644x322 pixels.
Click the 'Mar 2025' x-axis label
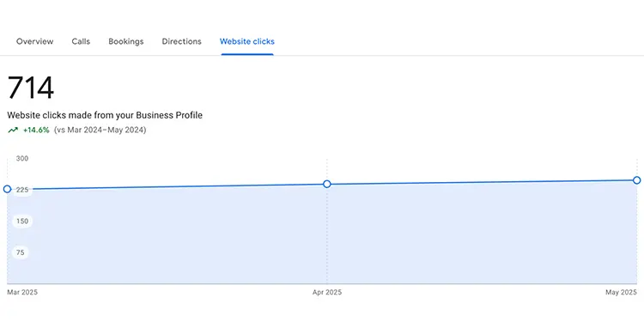[x=22, y=293]
